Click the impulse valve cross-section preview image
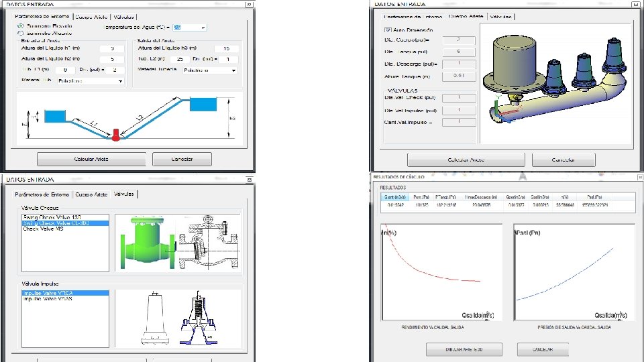Screen dimensions: 644x362 tap(199, 318)
